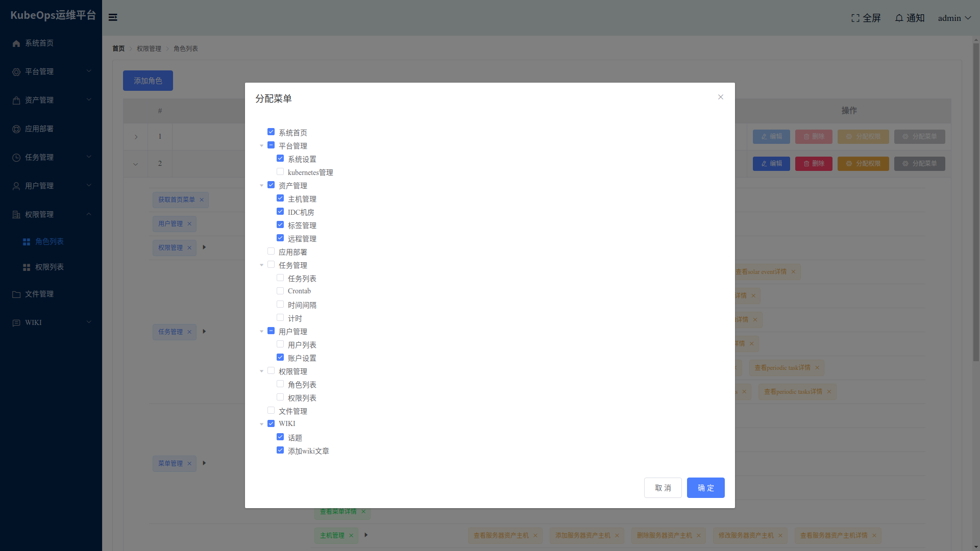Image resolution: width=980 pixels, height=551 pixels.
Task: Open 权限列表 in the sidebar
Action: [x=49, y=267]
